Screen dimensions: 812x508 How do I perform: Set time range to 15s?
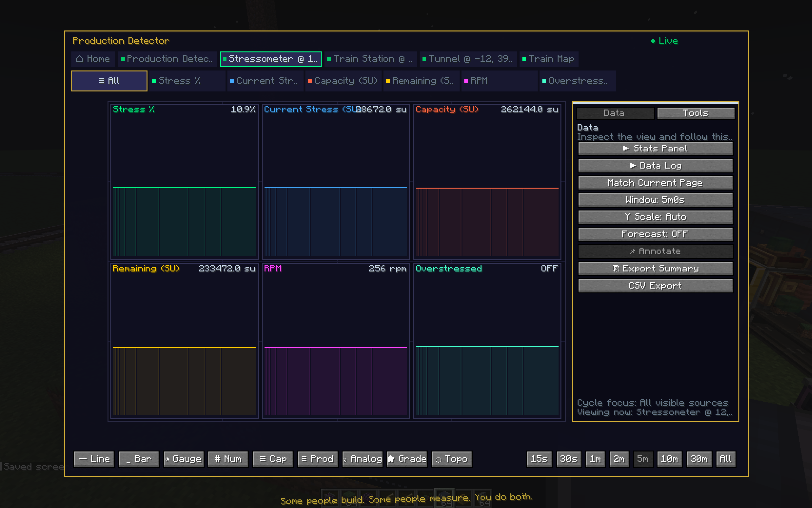[x=539, y=459]
